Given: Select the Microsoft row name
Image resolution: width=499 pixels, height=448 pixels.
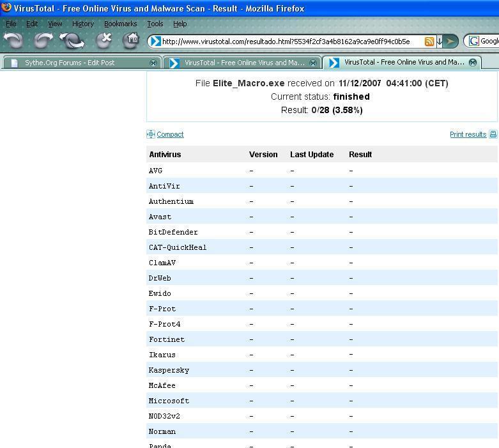Looking at the screenshot, I should [169, 401].
